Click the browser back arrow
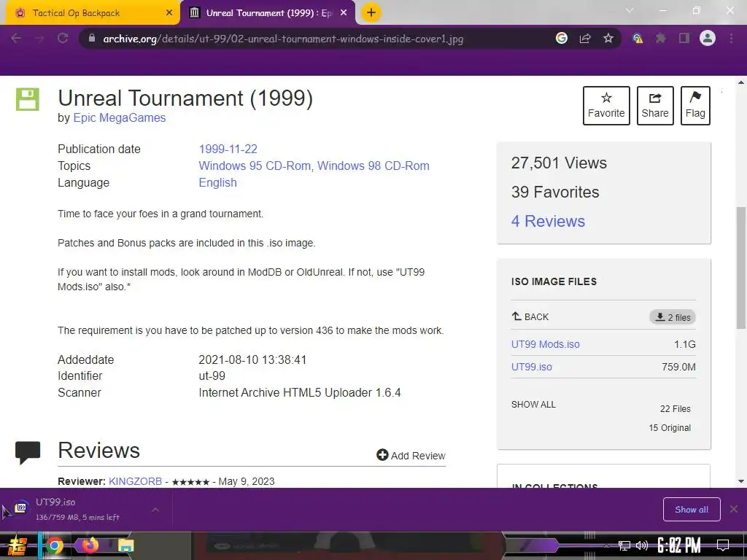 (16, 38)
